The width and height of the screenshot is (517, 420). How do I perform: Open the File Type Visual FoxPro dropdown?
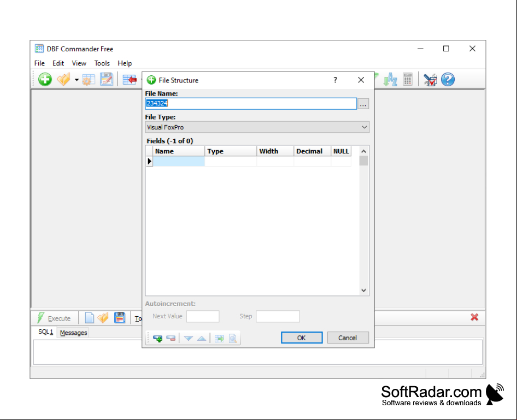coord(257,127)
